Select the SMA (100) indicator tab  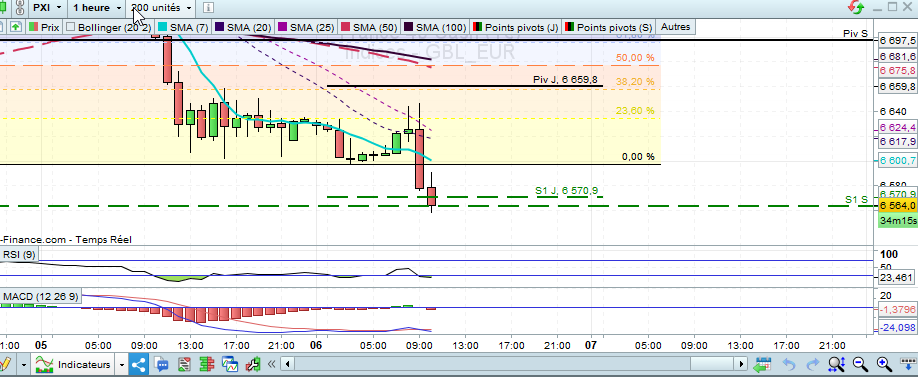[435, 27]
